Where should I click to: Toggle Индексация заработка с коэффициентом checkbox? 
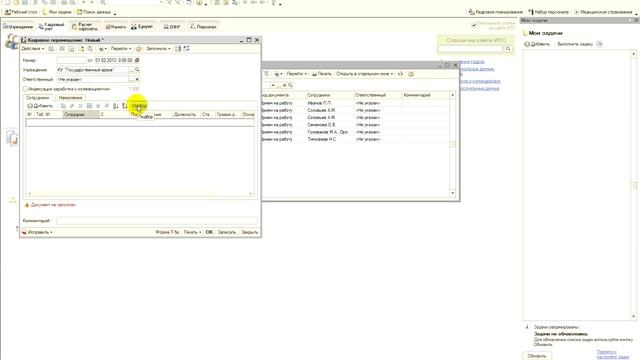25,89
